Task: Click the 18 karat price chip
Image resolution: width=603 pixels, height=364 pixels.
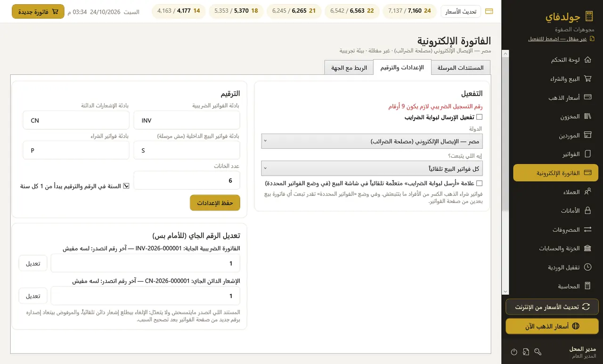Action: tap(236, 11)
